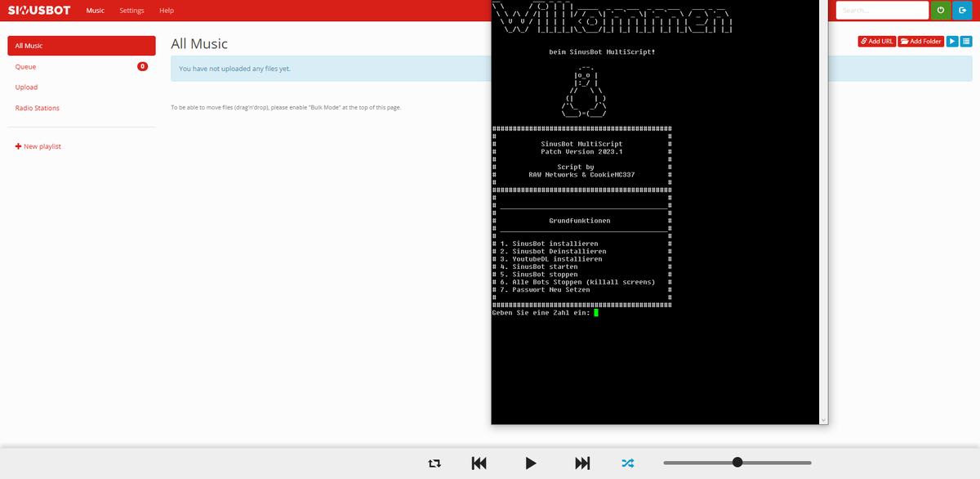The image size is (980, 479).
Task: Click the 'Patch Version 2023.1' text
Action: coord(581,151)
